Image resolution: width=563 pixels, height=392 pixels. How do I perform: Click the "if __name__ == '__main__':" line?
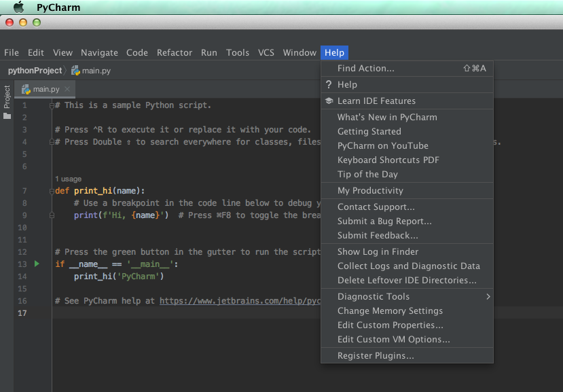tap(117, 264)
